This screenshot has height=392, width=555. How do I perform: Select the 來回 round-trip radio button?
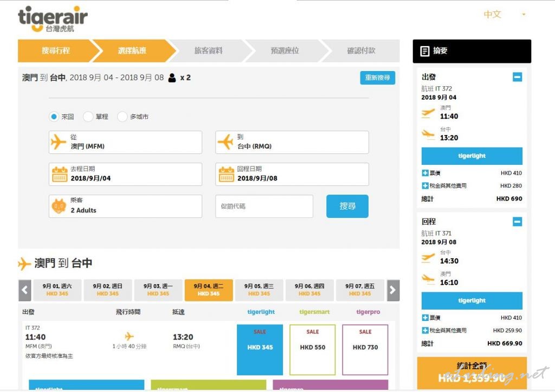[x=54, y=117]
